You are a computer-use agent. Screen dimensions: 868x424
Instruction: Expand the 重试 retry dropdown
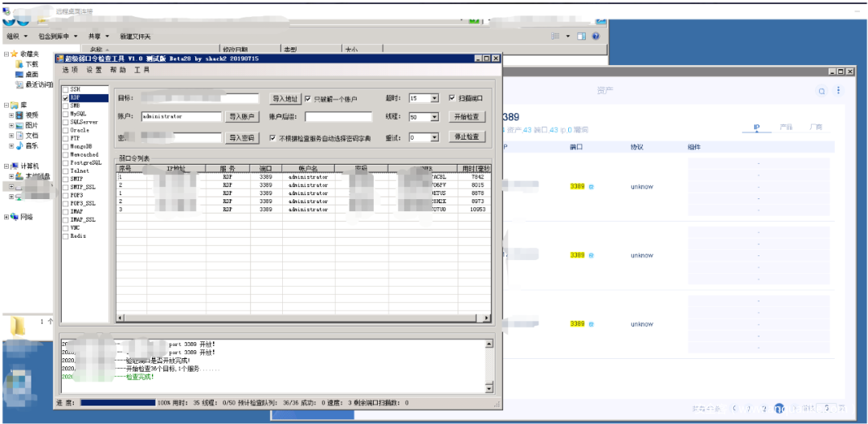(435, 137)
